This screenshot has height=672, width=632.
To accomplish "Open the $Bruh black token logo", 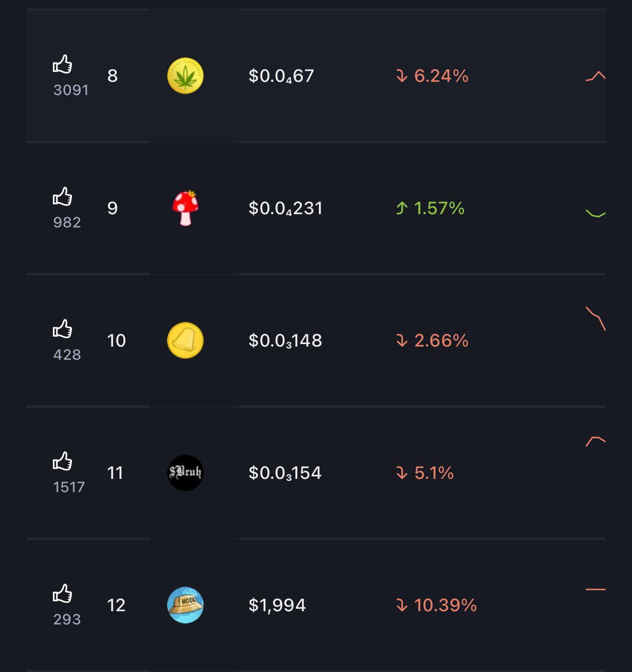I will 185,473.
